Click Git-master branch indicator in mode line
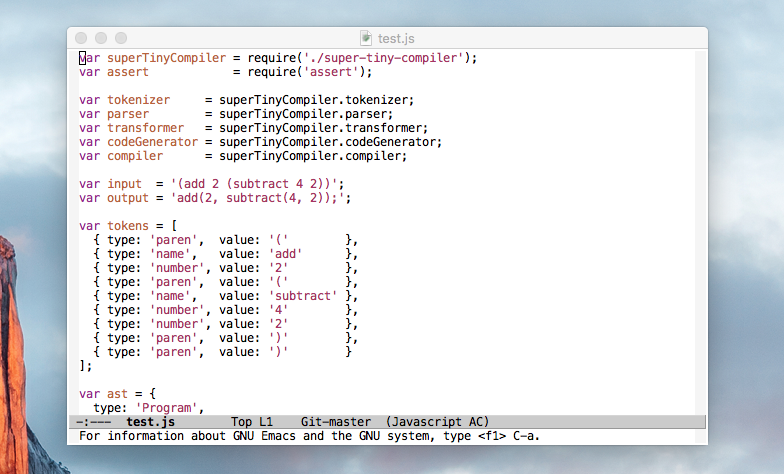Screen dimensions: 784x474 [336, 422]
